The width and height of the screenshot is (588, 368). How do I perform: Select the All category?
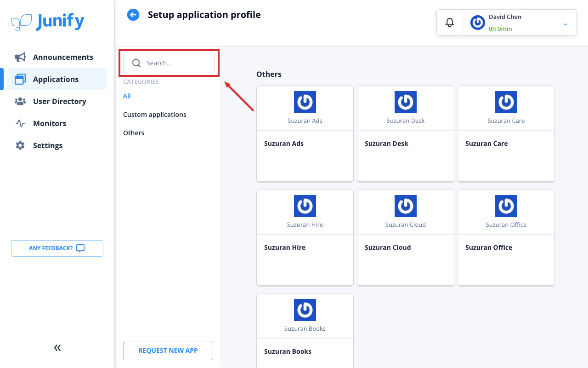pyautogui.click(x=127, y=96)
